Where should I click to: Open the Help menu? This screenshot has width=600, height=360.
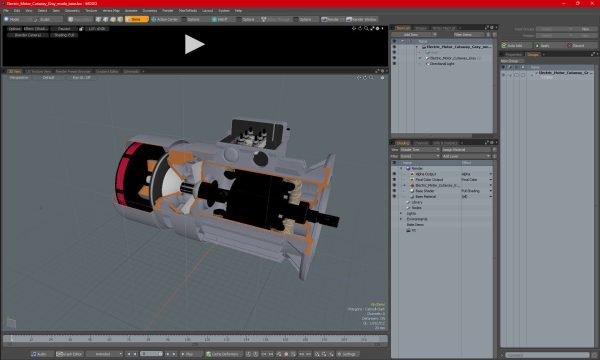tap(238, 11)
